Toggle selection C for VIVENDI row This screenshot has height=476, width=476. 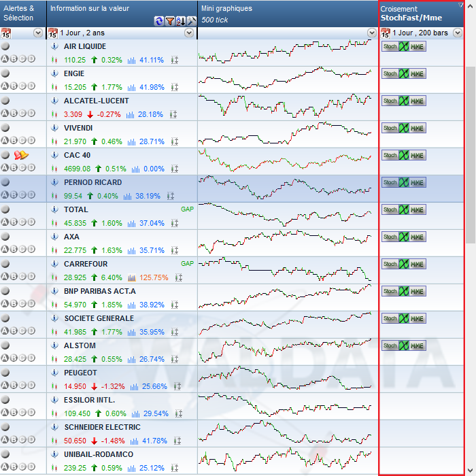point(22,141)
